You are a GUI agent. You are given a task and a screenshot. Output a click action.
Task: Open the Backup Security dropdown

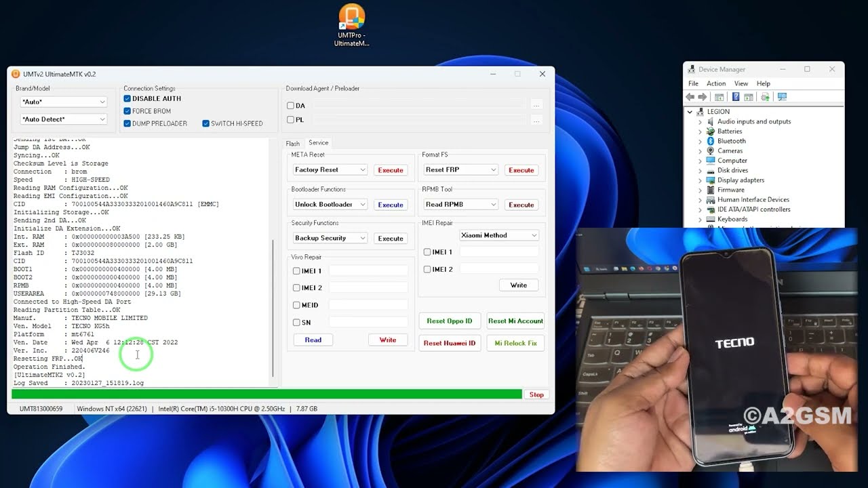coord(330,238)
